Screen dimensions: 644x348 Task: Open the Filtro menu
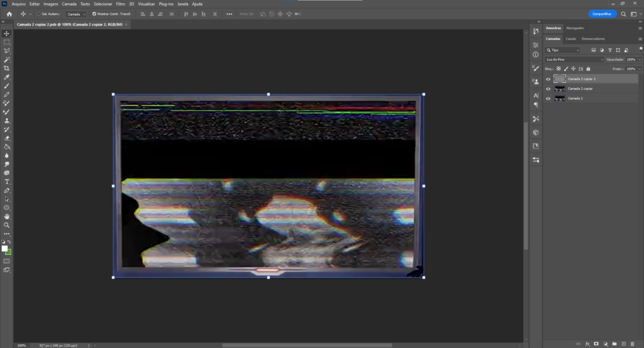click(120, 4)
